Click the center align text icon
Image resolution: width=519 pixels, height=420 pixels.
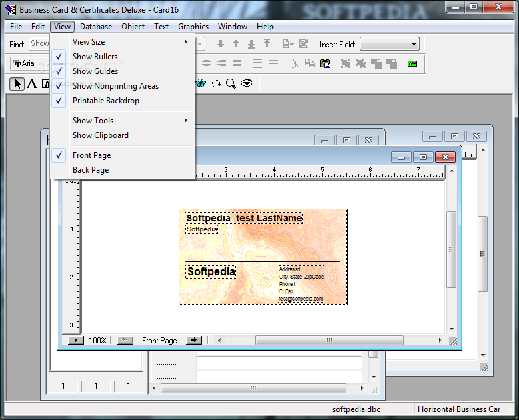coord(207,63)
